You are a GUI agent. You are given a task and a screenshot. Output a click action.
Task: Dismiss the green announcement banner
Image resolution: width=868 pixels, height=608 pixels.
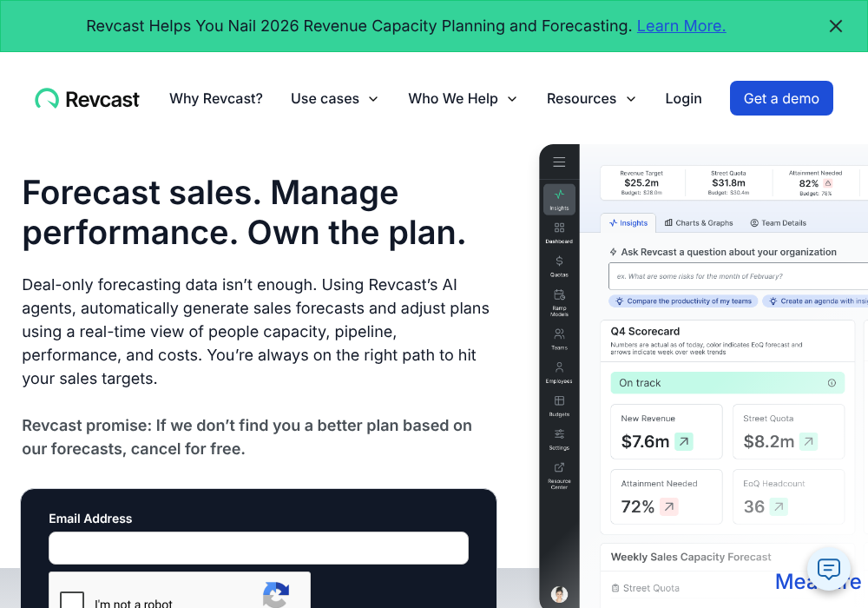tap(836, 26)
